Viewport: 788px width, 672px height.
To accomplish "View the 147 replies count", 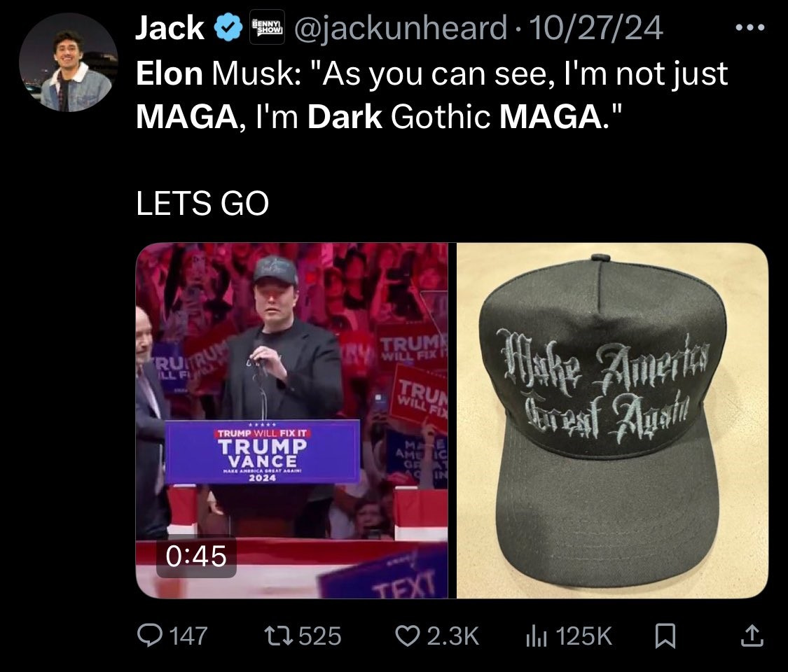I will [188, 636].
